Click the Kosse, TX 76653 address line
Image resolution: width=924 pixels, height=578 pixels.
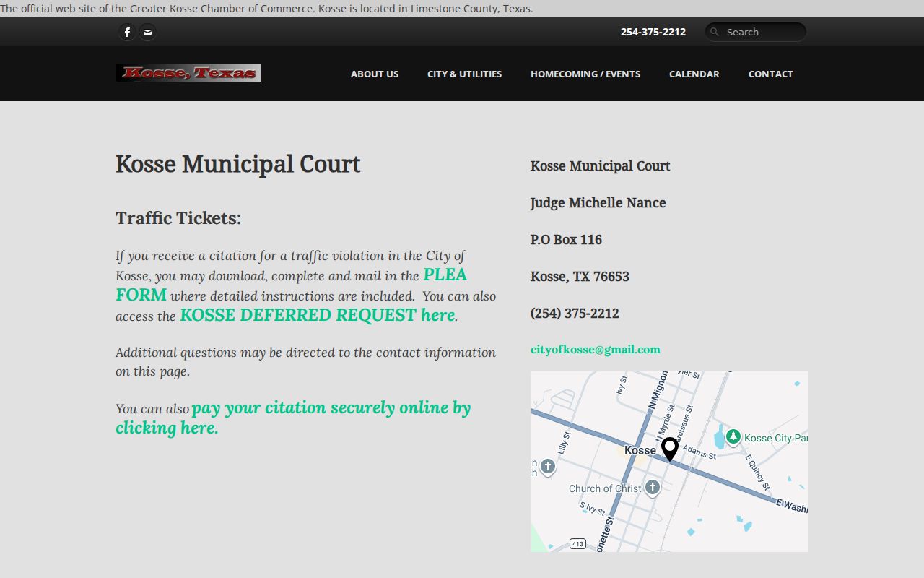580,276
